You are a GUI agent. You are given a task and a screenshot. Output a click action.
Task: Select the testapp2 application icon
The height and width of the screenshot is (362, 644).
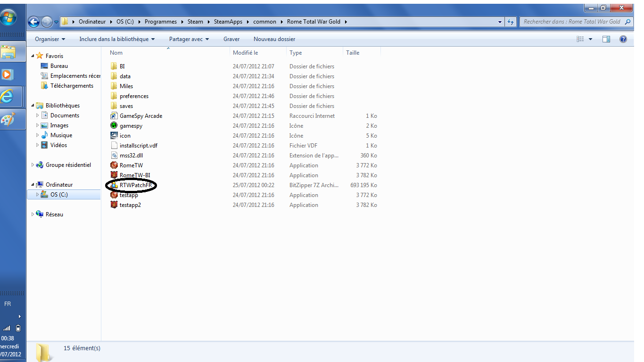point(114,205)
